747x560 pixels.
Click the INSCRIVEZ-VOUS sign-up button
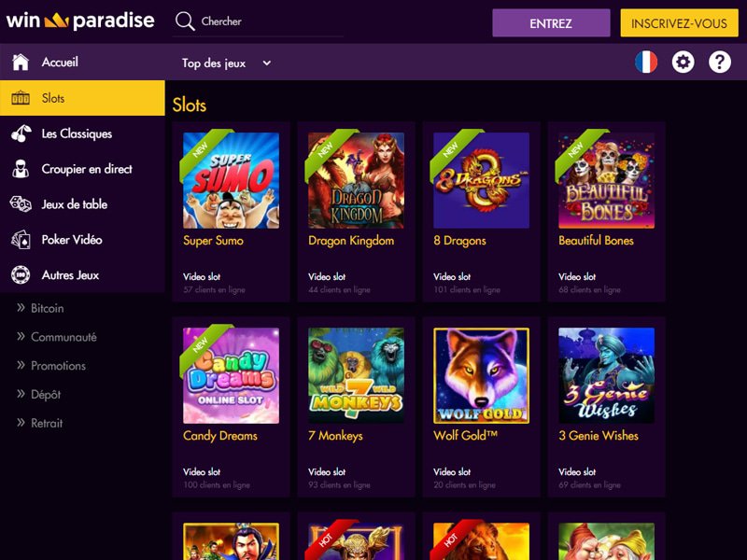(x=679, y=22)
